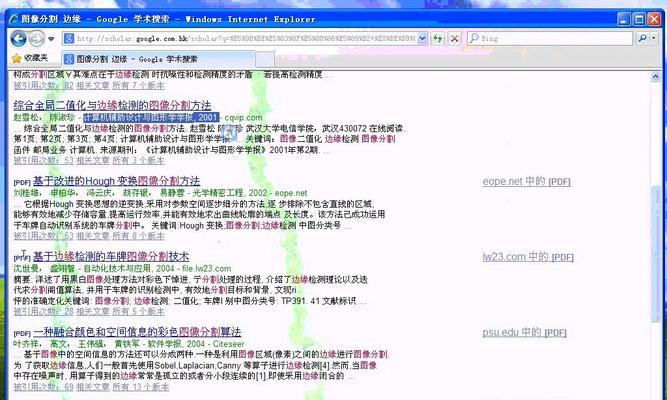
Task: Open result 综合全局二值化与边缘检测的图像分割方法
Action: click(112, 105)
